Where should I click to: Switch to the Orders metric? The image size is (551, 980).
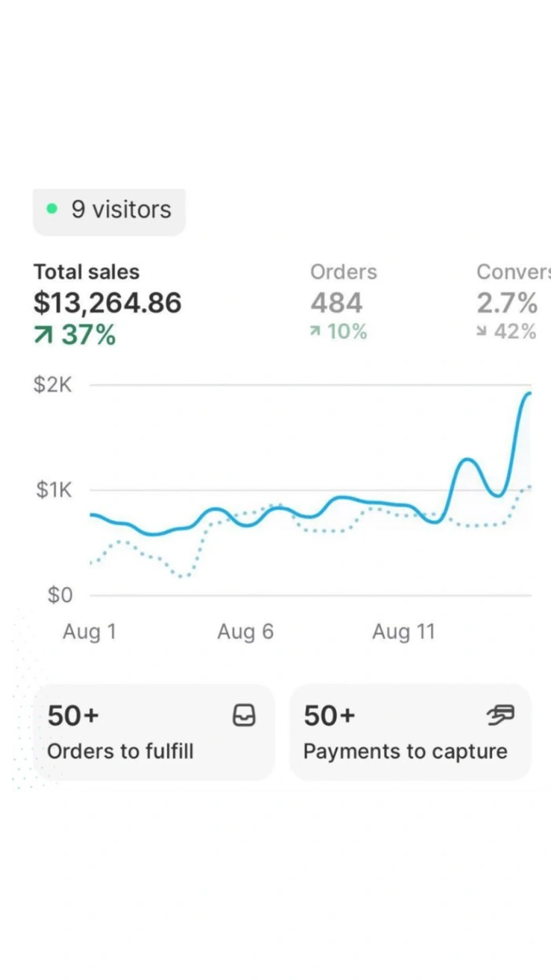[343, 273]
